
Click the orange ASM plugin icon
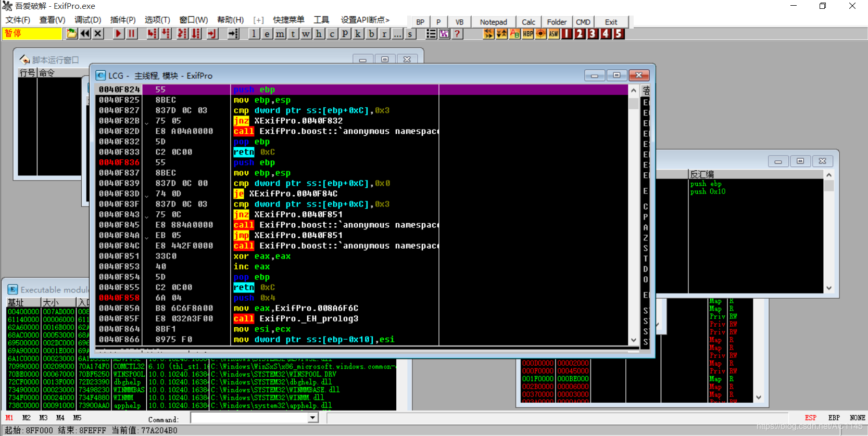[553, 34]
